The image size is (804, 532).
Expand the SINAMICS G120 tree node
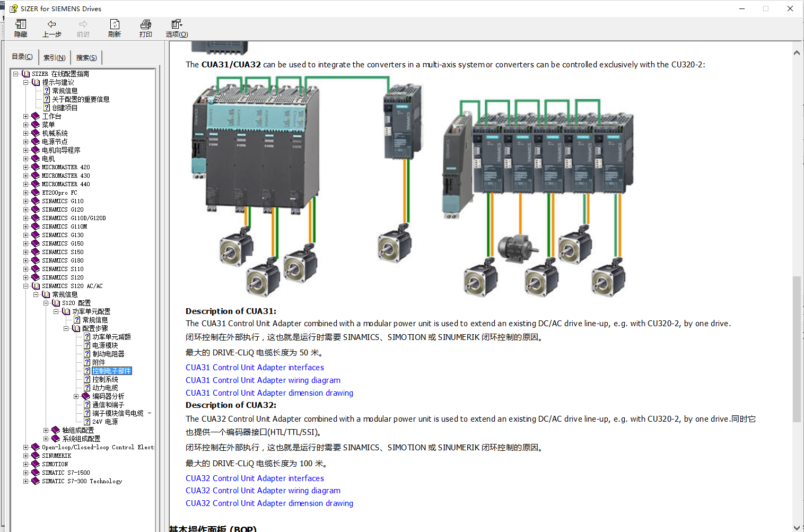[x=25, y=210]
